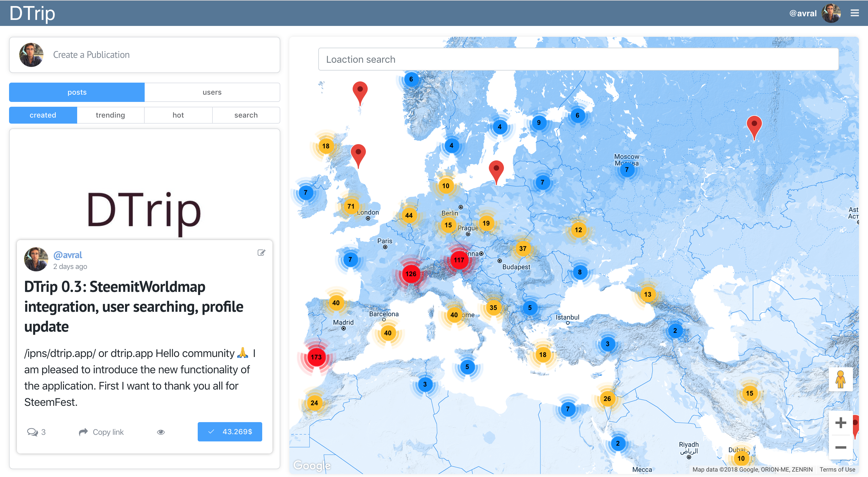Open the @avral author link on post
The height and width of the screenshot is (477, 868).
[x=68, y=255]
